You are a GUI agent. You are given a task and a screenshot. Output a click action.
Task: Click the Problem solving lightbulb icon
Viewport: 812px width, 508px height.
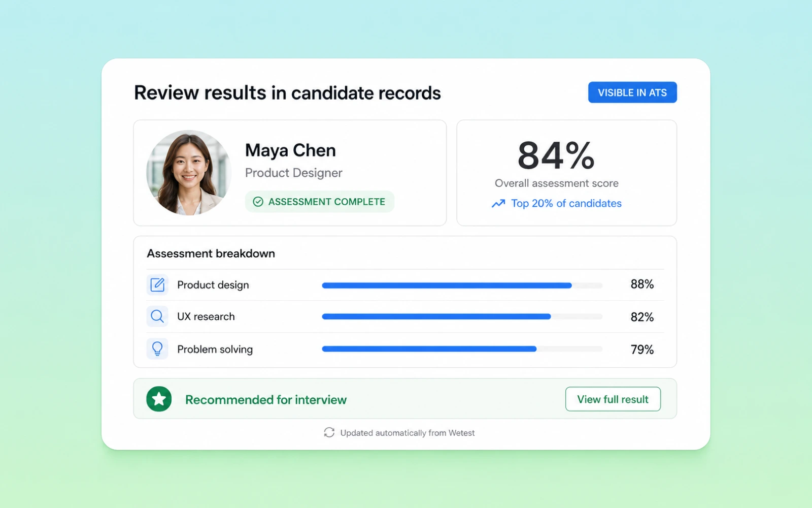coord(157,349)
